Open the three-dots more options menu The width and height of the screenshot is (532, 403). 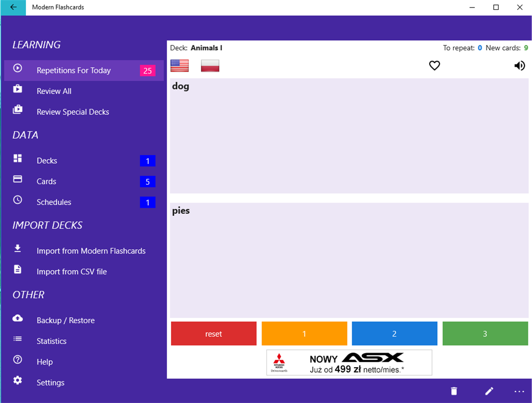[519, 392]
